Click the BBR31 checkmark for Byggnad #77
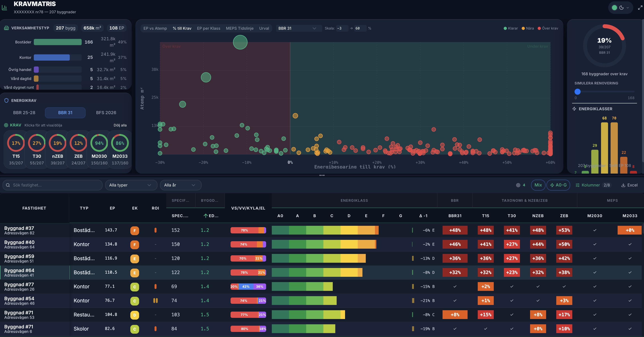The image size is (644, 337). tap(455, 286)
